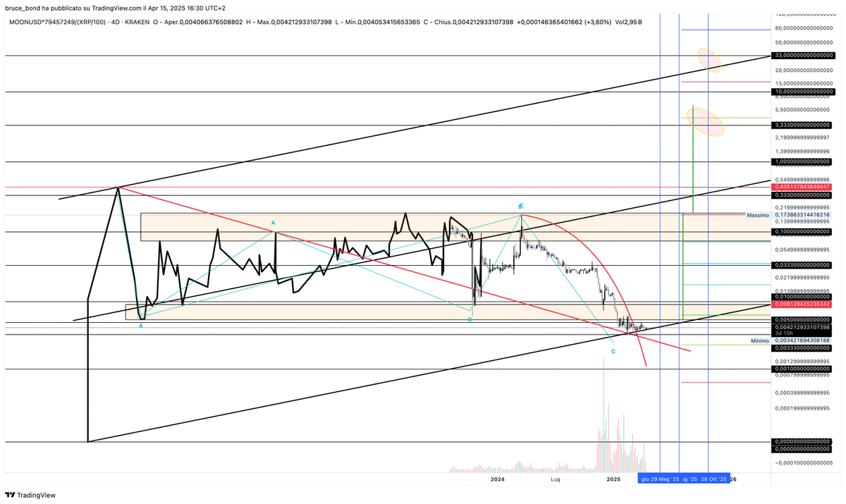Click the 2025 time axis label
This screenshot has height=504, width=846.
(x=613, y=479)
